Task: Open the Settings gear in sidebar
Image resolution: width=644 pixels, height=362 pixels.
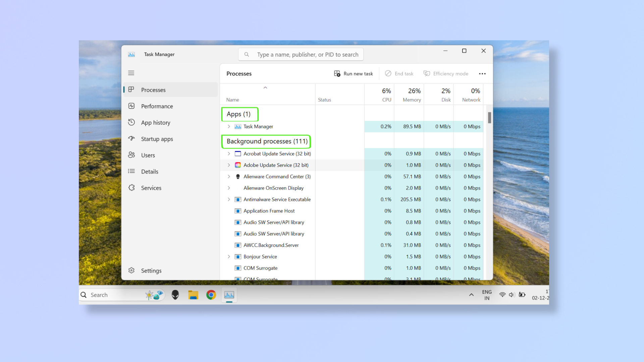Action: (131, 270)
